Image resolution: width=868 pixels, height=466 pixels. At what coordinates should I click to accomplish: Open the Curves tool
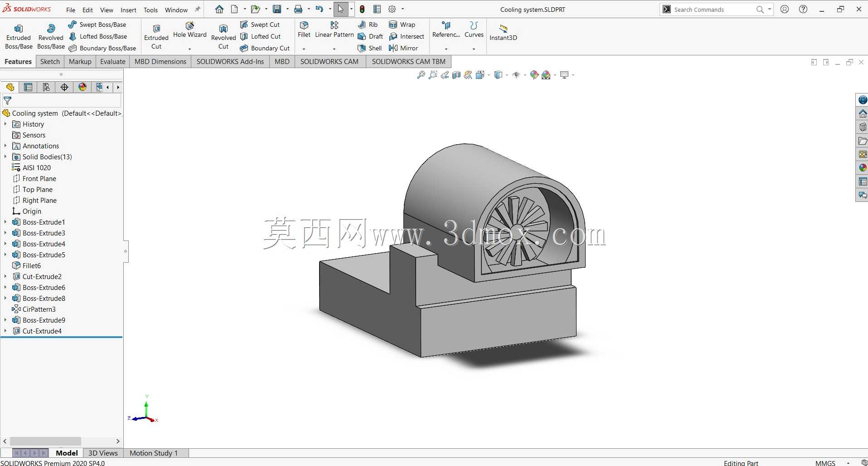474,30
